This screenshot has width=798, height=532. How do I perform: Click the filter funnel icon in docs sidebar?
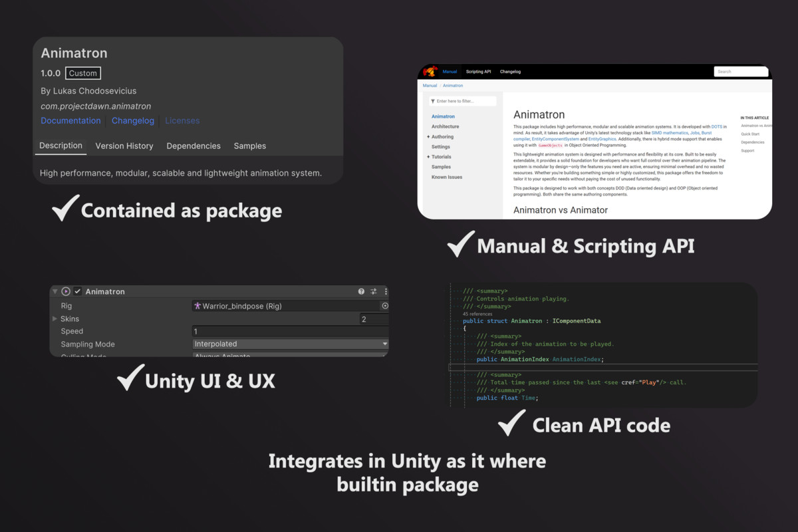pyautogui.click(x=433, y=101)
